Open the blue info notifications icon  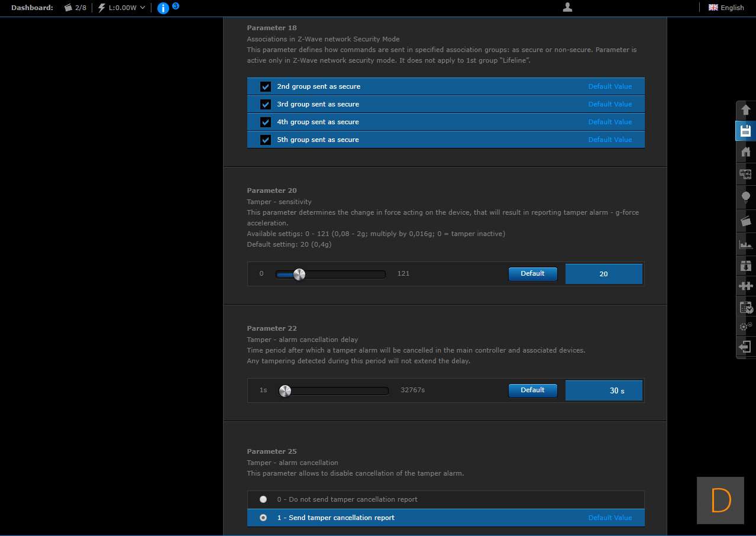[x=163, y=8]
